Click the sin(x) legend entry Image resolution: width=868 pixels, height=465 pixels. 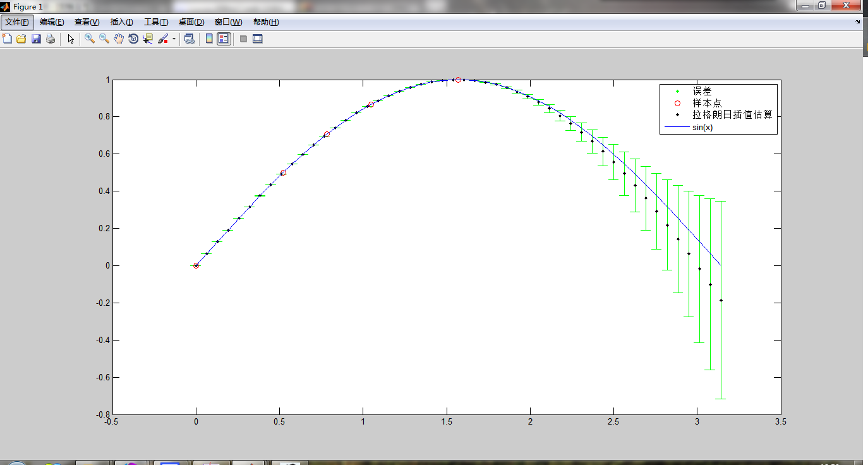point(702,127)
